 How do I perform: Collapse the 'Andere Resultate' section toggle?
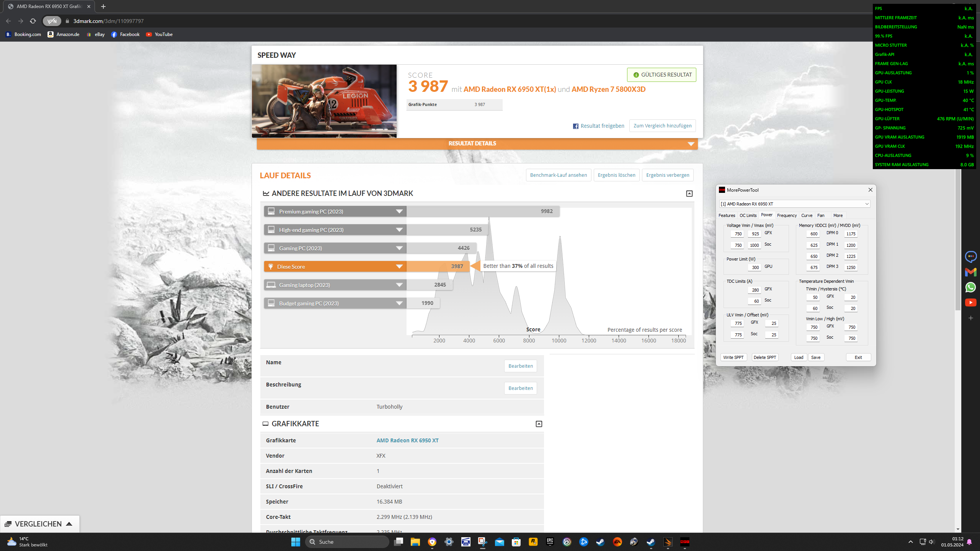(689, 194)
